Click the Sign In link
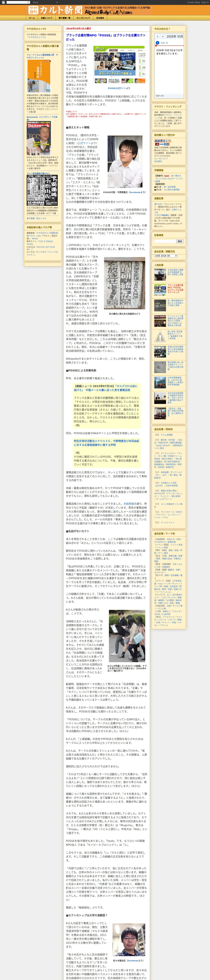The height and width of the screenshot is (980, 210). pyautogui.click(x=205, y=2)
